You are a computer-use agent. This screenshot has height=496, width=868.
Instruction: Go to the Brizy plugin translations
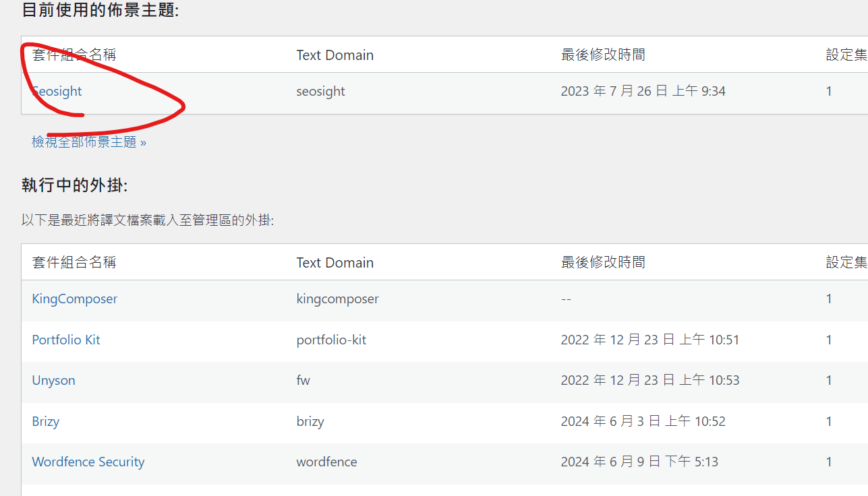click(46, 421)
